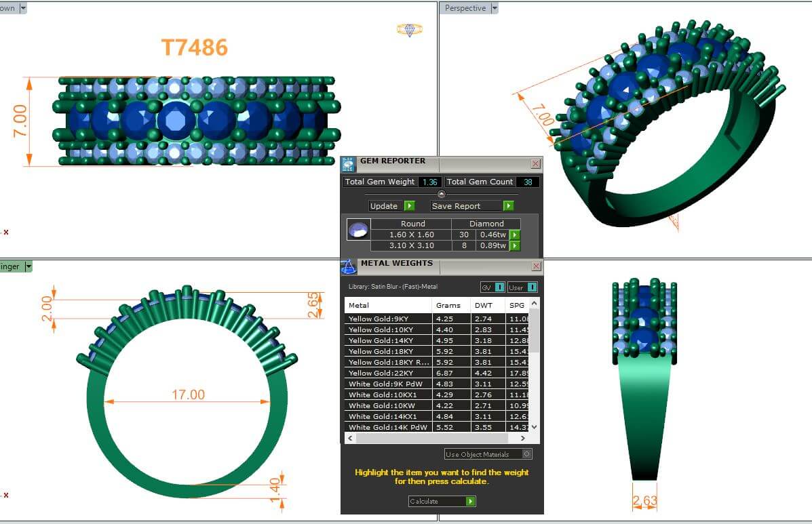
Task: Open the top-left viewport dropdown arrow
Action: pyautogui.click(x=23, y=8)
